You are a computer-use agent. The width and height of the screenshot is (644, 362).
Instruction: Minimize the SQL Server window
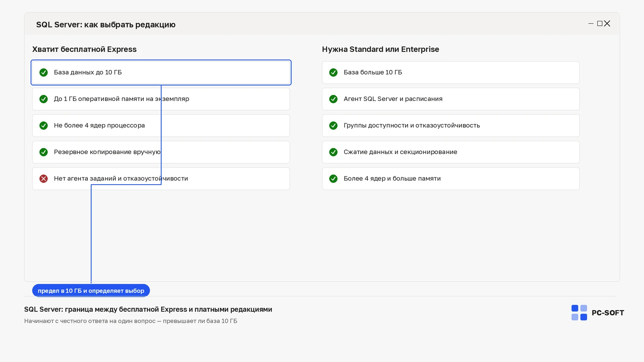point(591,24)
